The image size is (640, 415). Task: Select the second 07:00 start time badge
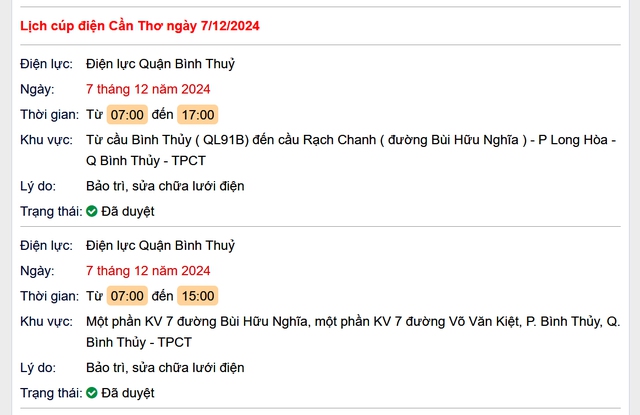127,296
